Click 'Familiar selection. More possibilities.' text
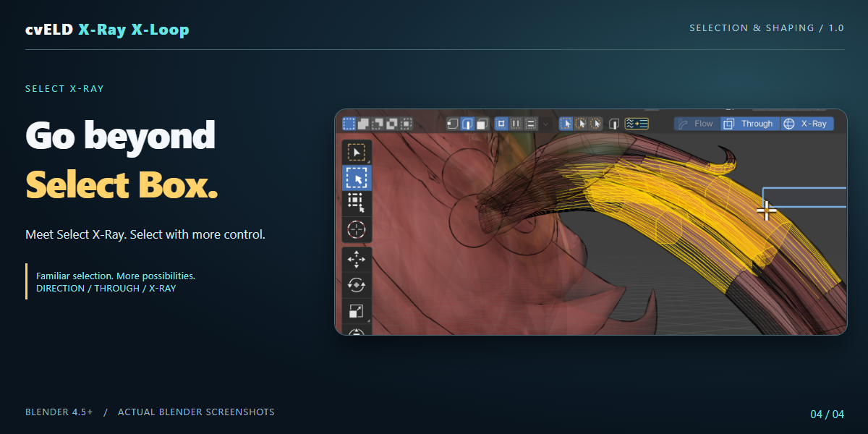The height and width of the screenshot is (434, 868). click(x=116, y=276)
